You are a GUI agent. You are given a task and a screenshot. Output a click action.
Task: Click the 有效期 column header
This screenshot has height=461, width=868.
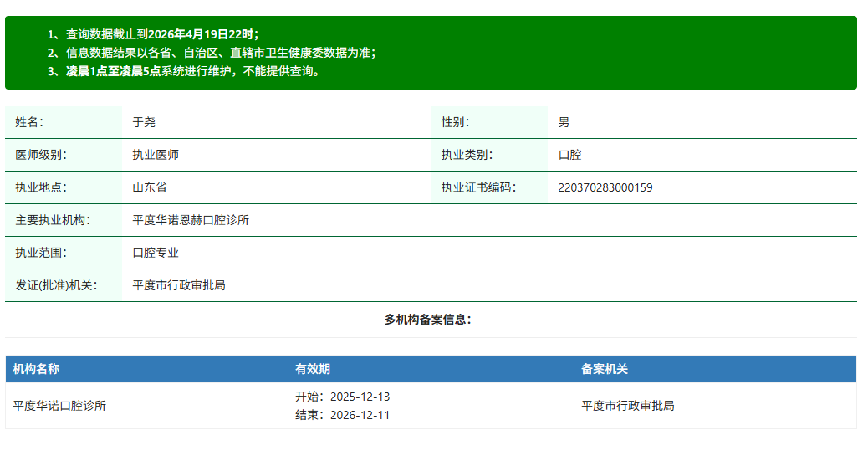[x=313, y=369]
